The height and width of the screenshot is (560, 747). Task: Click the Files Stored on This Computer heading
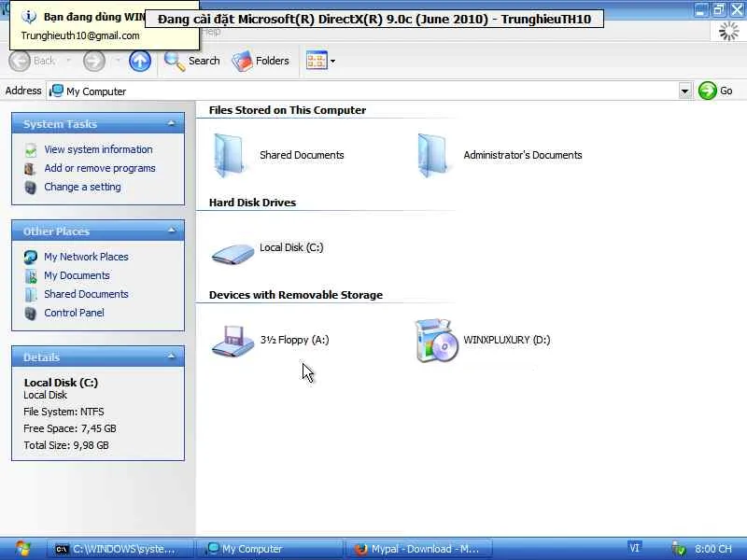[x=288, y=110]
